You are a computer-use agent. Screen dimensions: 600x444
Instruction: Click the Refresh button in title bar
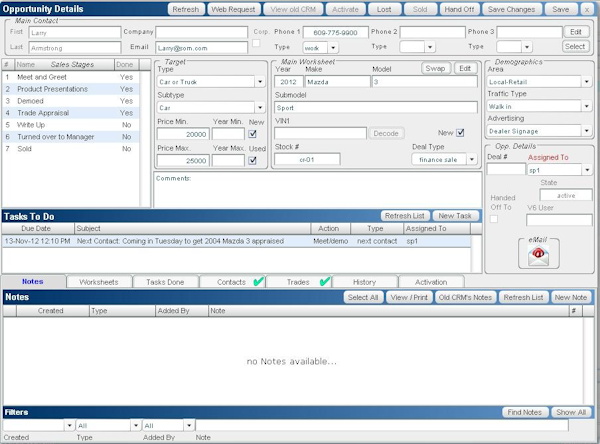186,9
